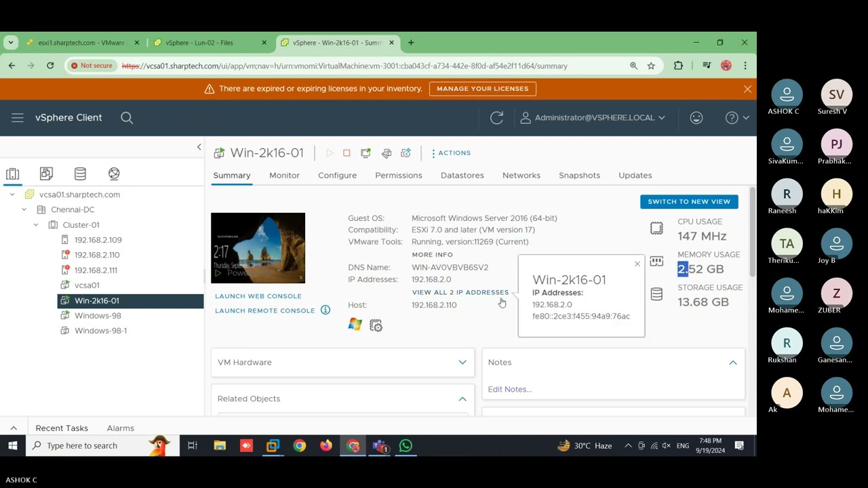The height and width of the screenshot is (488, 868).
Task: Click the remote console info icon
Action: 325,310
